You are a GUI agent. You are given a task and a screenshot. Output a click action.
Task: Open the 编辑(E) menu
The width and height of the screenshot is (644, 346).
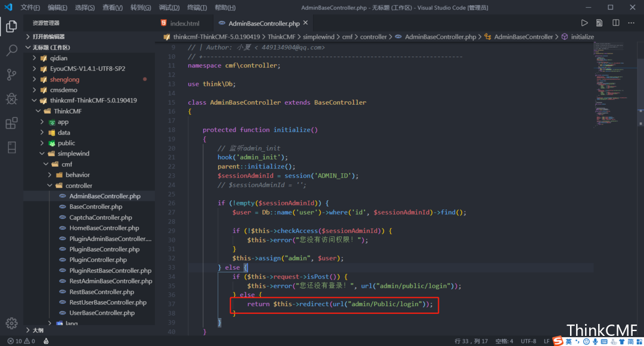(x=57, y=7)
